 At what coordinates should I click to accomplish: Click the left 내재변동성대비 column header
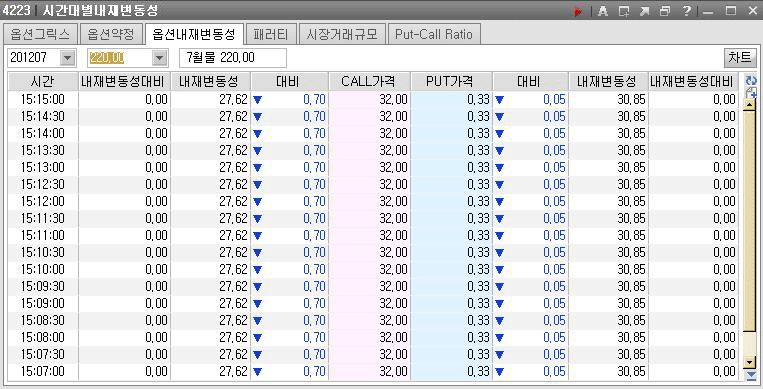pyautogui.click(x=125, y=81)
